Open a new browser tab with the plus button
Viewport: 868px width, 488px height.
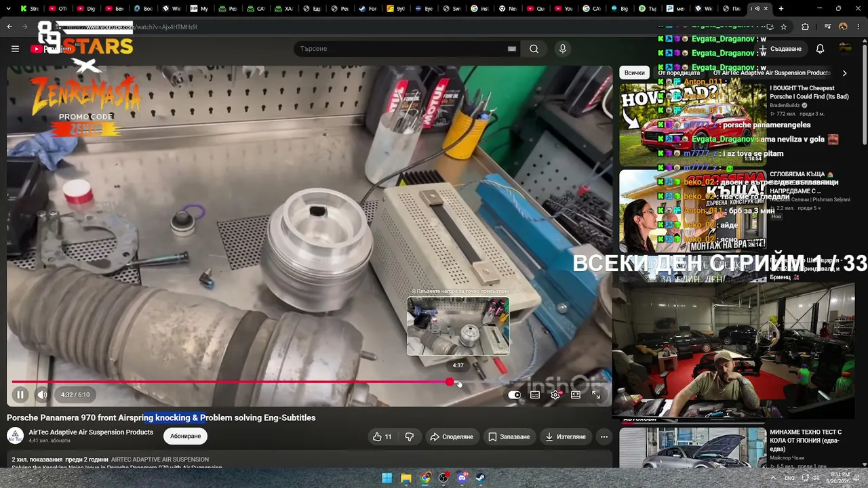pyautogui.click(x=781, y=9)
